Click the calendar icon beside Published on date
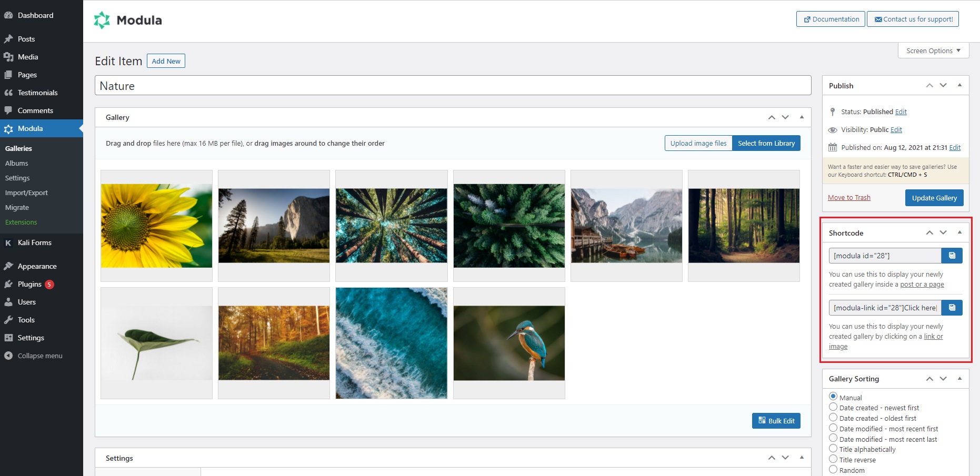 pos(833,147)
